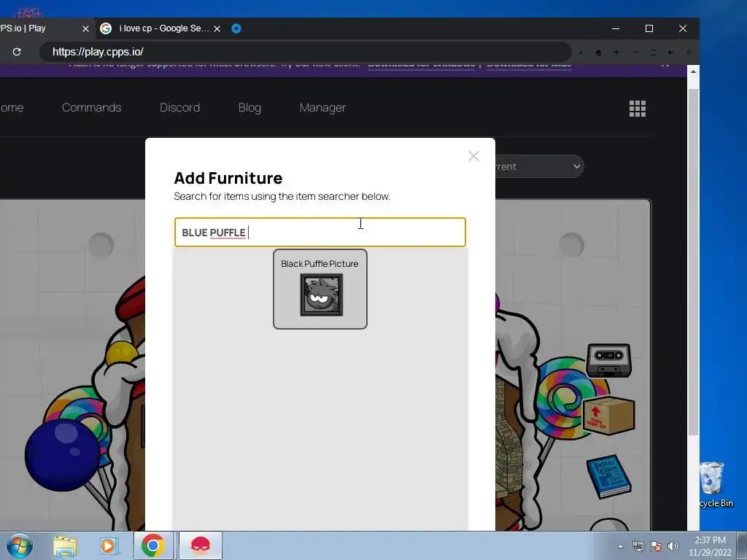The image size is (747, 560).
Task: Click into the furniture search field
Action: point(320,233)
